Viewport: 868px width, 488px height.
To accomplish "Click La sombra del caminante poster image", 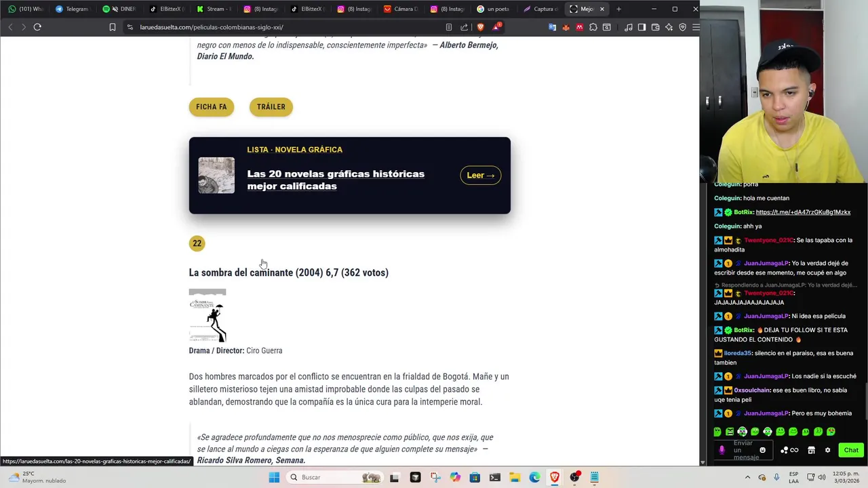I will [x=208, y=315].
